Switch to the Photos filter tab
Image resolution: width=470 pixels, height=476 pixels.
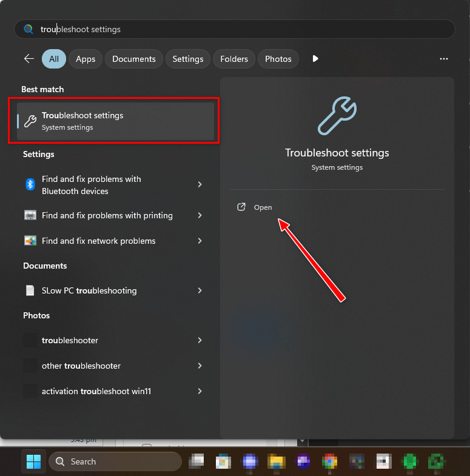coord(278,59)
